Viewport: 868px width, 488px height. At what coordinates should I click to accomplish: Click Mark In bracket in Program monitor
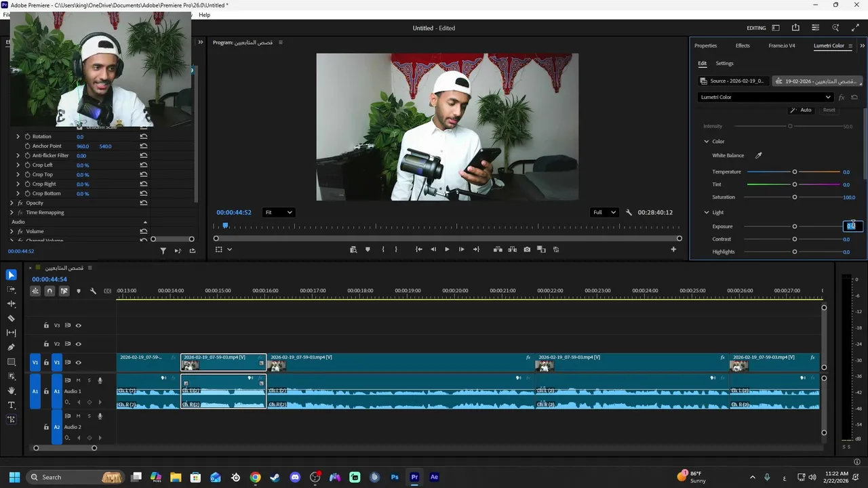[383, 249]
